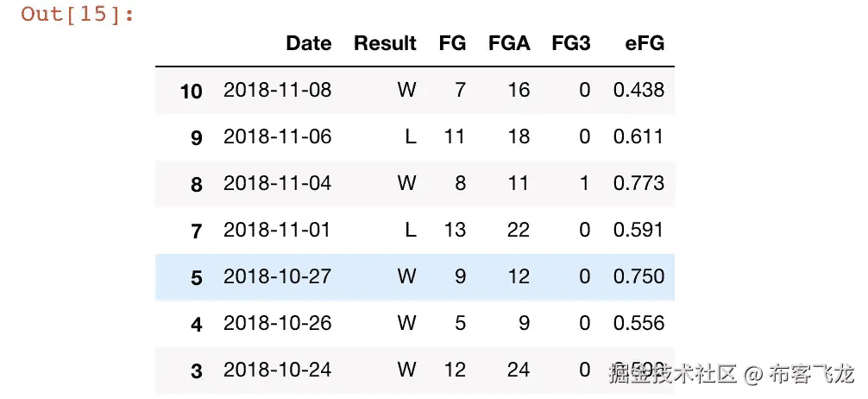Click the FGA value 22
The height and width of the screenshot is (399, 868).
click(x=519, y=230)
